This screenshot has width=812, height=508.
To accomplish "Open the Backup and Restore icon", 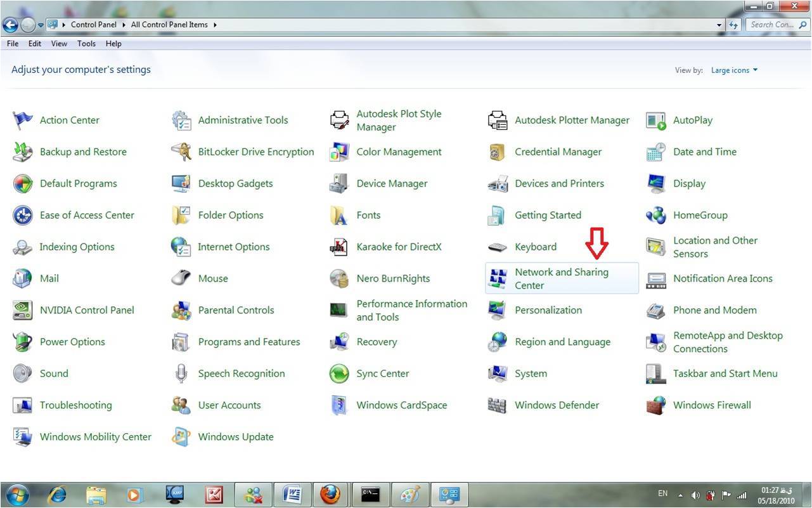I will (x=23, y=152).
